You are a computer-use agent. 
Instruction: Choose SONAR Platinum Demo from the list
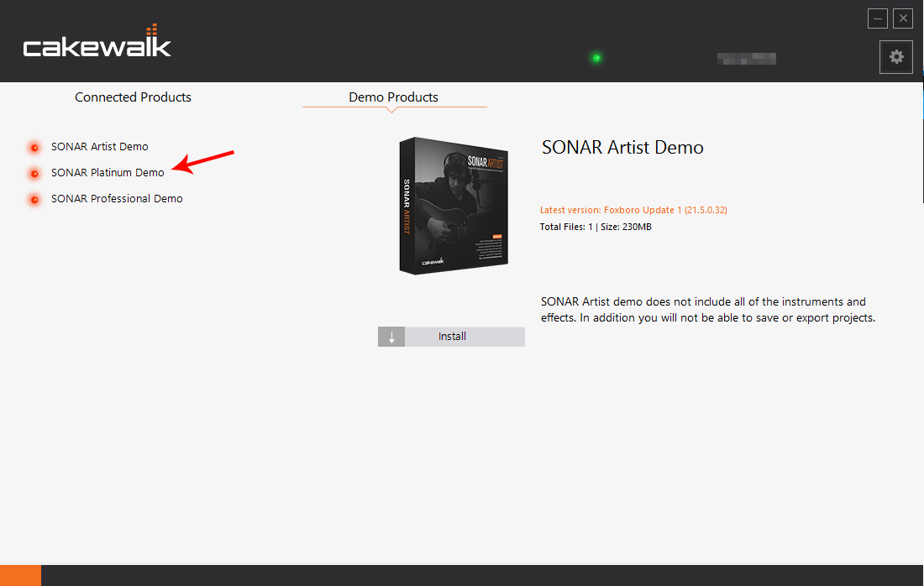click(108, 173)
